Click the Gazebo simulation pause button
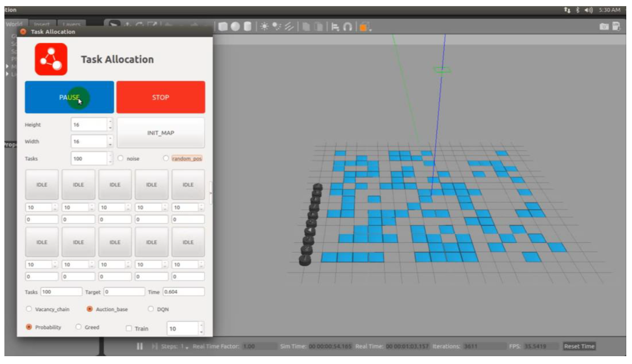The height and width of the screenshot is (364, 632). [140, 346]
